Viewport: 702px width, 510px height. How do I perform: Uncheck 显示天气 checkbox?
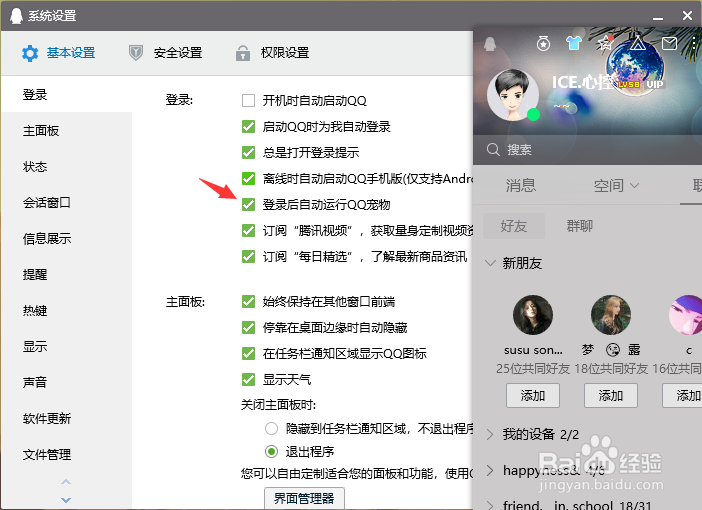click(x=248, y=379)
